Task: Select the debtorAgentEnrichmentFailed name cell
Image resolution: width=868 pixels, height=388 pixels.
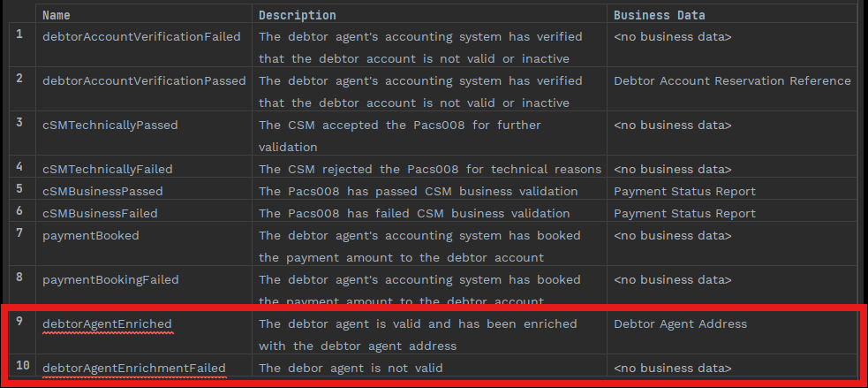Action: tap(134, 368)
